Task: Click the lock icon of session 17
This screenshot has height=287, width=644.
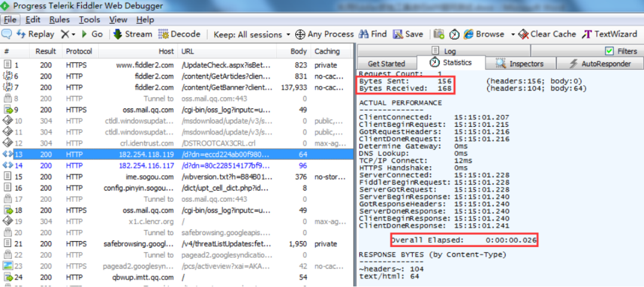Action: 8,199
